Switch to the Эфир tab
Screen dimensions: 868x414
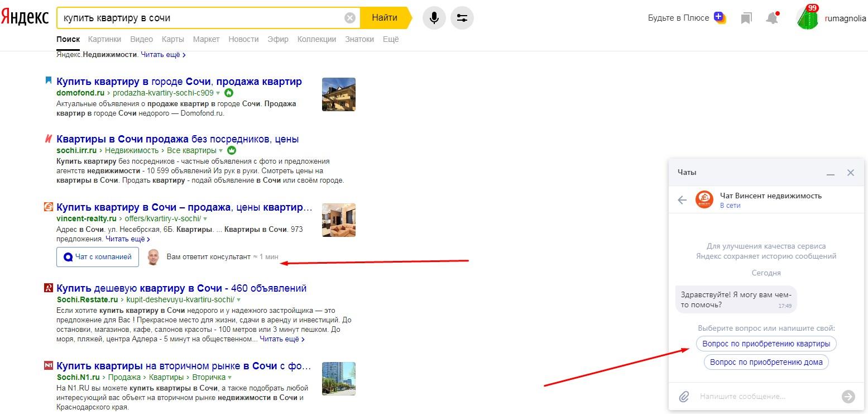(278, 39)
